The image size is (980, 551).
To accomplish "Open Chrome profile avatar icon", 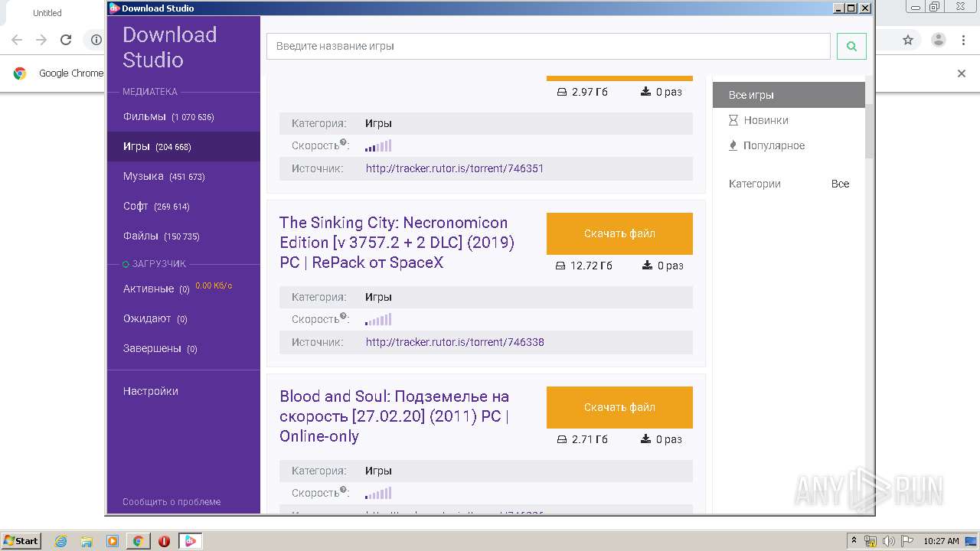I will 939,40.
